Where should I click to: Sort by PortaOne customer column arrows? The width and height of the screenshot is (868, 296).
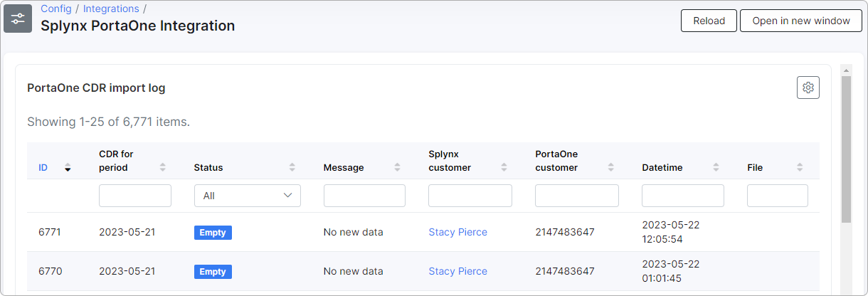(611, 168)
